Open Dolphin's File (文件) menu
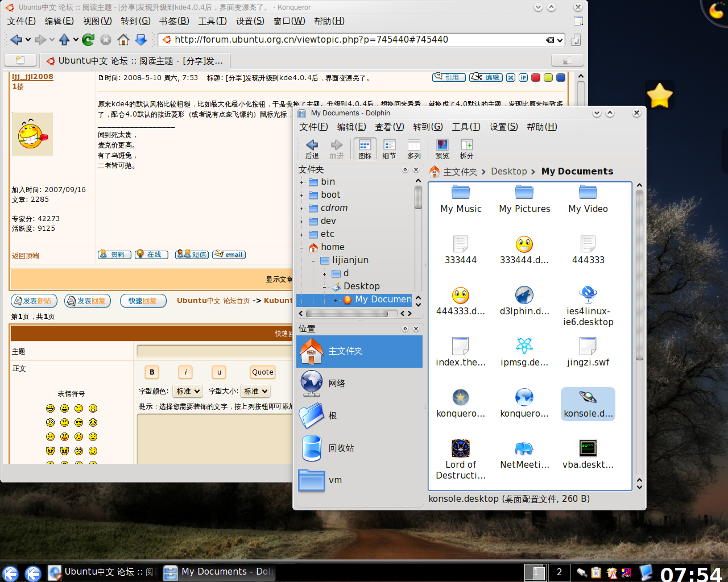 tap(313, 127)
